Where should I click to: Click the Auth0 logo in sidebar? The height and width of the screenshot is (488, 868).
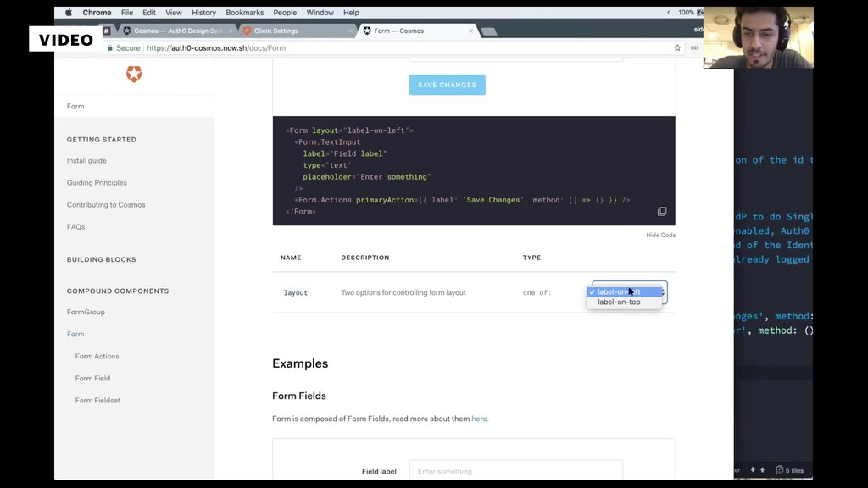(x=134, y=74)
